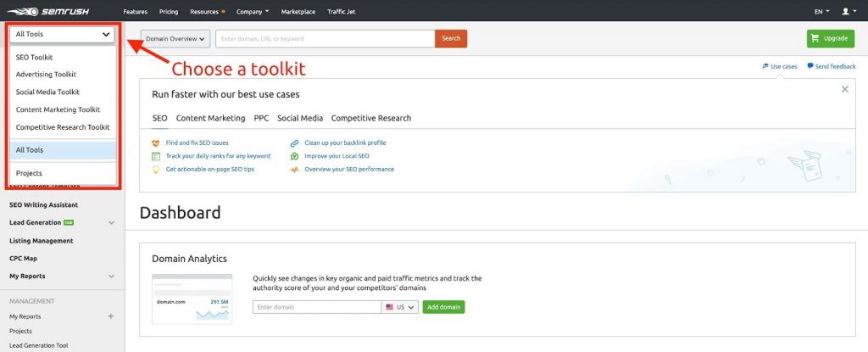The height and width of the screenshot is (352, 868).
Task: Close the use cases panel
Action: tap(845, 89)
